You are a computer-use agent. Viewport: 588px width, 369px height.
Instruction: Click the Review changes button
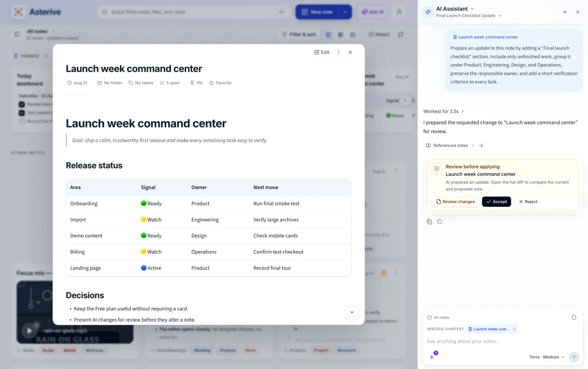point(455,202)
